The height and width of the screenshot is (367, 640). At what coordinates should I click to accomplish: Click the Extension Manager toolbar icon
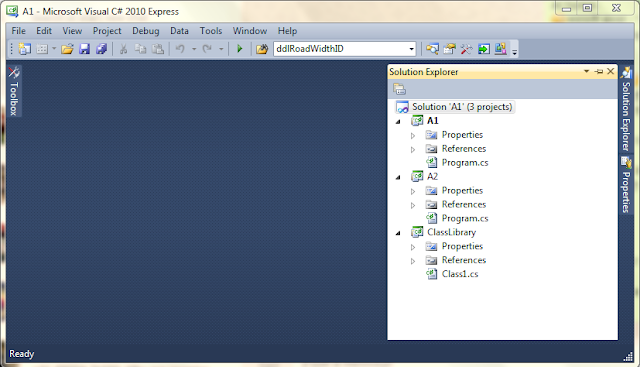tap(500, 49)
